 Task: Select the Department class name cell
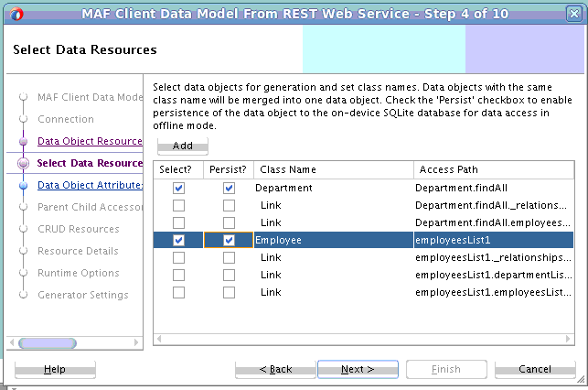pyautogui.click(x=334, y=188)
